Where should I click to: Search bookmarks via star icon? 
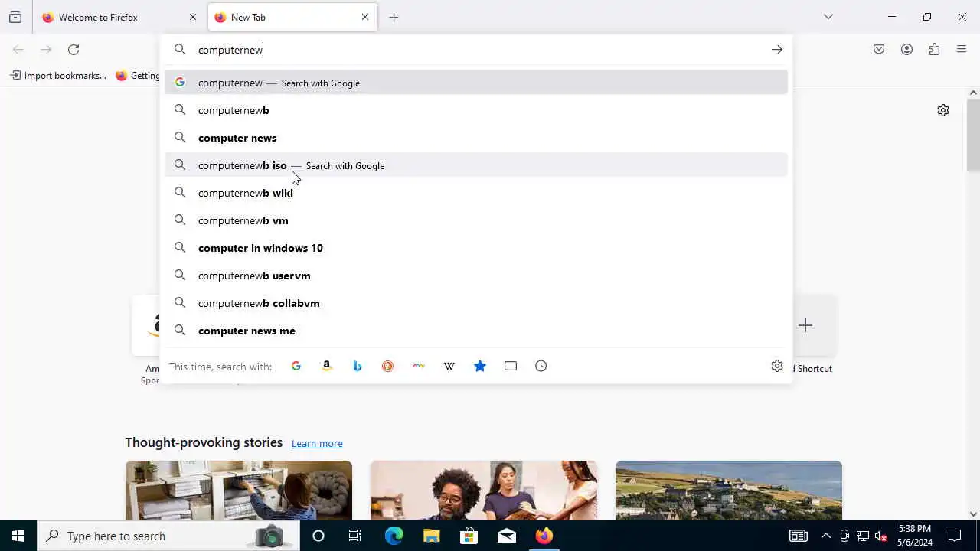[480, 366]
